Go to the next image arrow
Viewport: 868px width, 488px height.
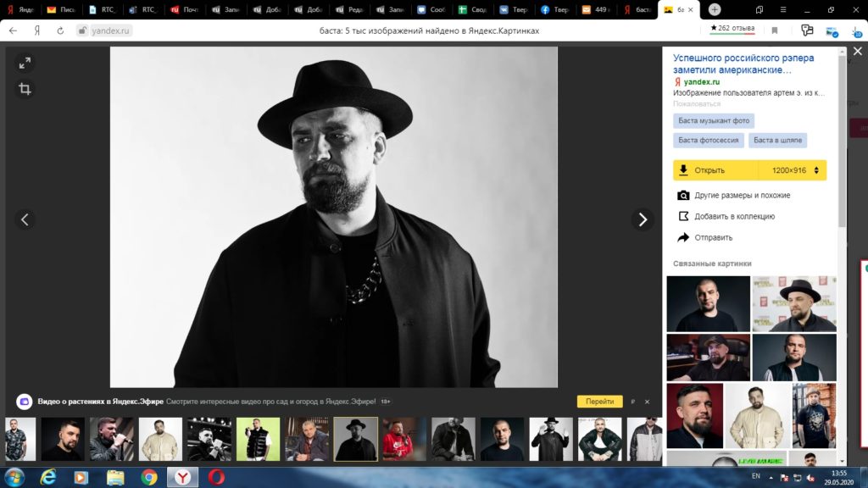(x=643, y=219)
